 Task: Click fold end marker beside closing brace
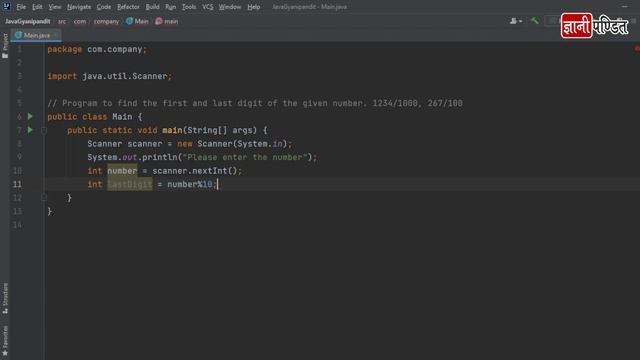tap(44, 198)
